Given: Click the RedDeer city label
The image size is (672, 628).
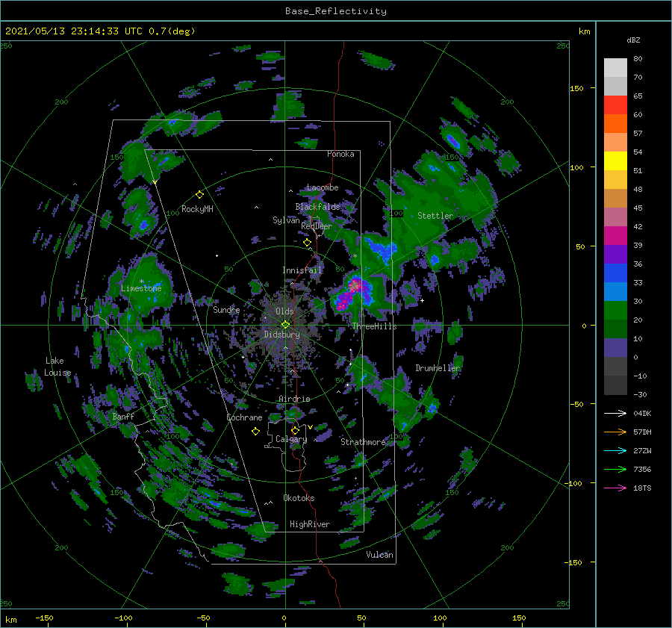Looking at the screenshot, I should point(317,226).
